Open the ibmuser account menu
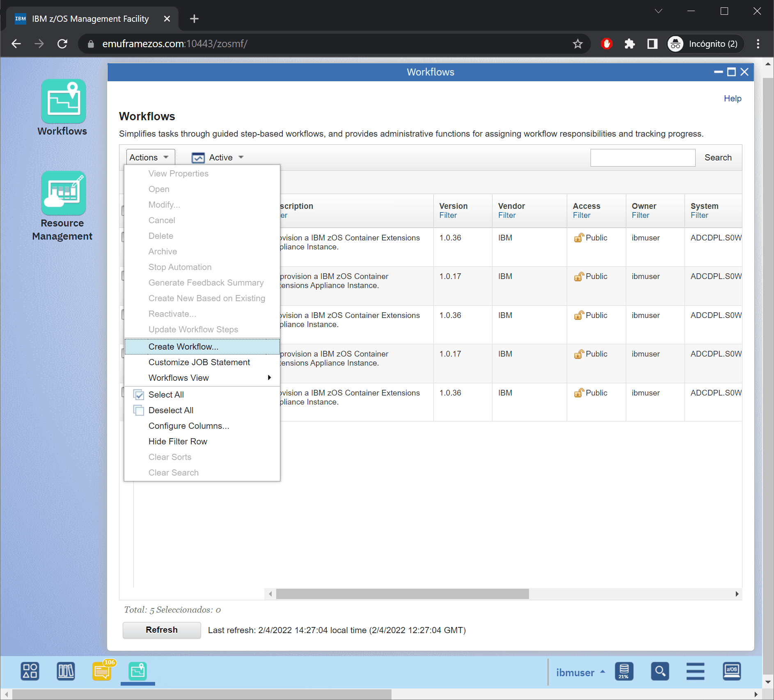This screenshot has height=700, width=774. pyautogui.click(x=580, y=673)
